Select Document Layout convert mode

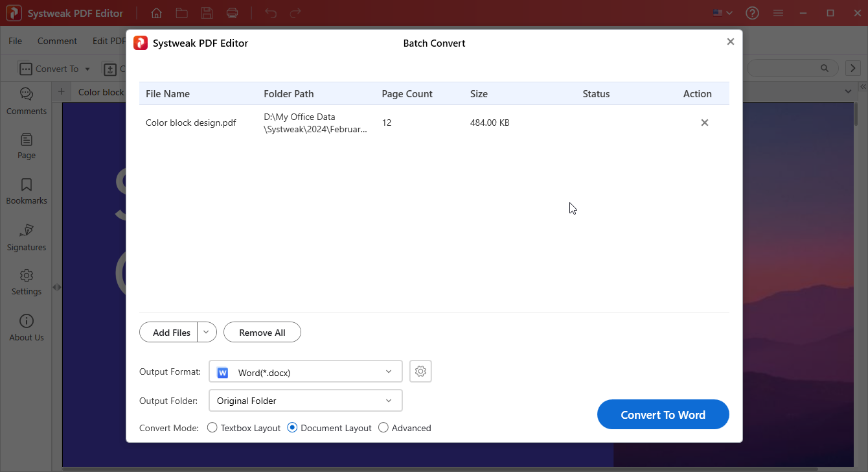click(x=292, y=428)
